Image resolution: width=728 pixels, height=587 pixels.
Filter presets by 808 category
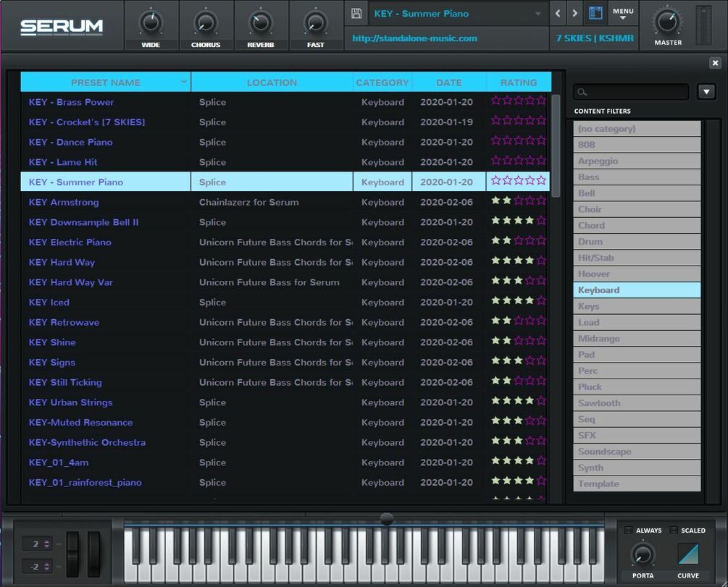(637, 145)
